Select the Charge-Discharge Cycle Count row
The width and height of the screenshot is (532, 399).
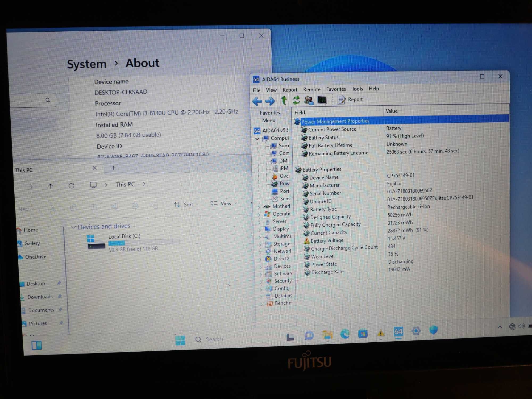[x=350, y=247]
